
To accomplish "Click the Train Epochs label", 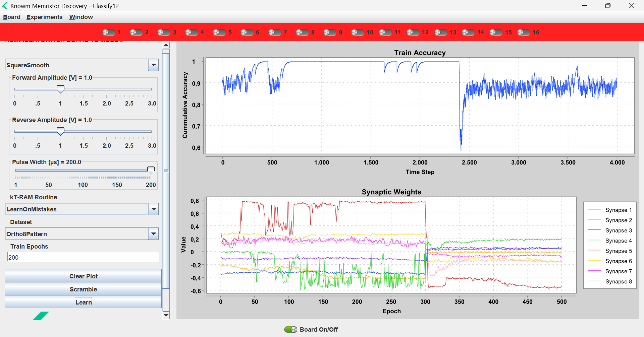I will (29, 247).
